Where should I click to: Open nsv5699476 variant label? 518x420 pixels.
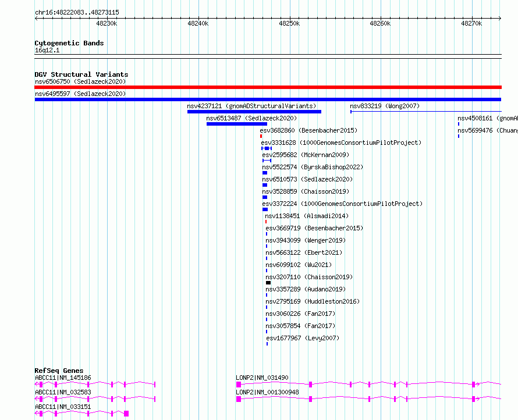pos(488,130)
